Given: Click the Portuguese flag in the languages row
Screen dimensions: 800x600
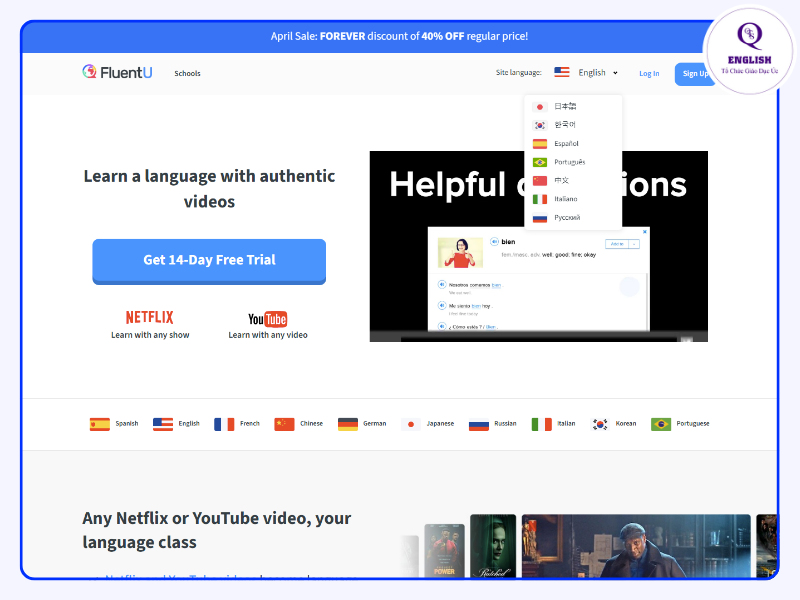Looking at the screenshot, I should [661, 424].
